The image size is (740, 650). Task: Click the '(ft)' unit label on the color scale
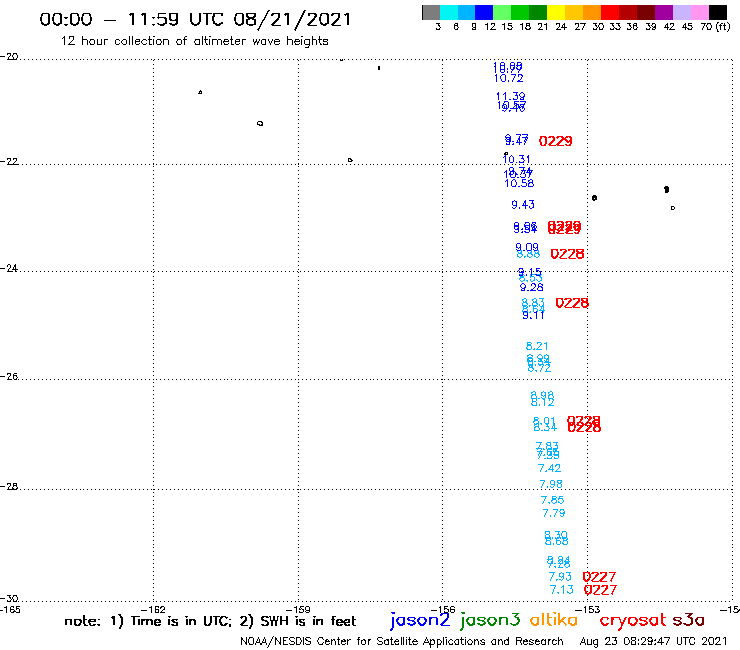tap(723, 26)
